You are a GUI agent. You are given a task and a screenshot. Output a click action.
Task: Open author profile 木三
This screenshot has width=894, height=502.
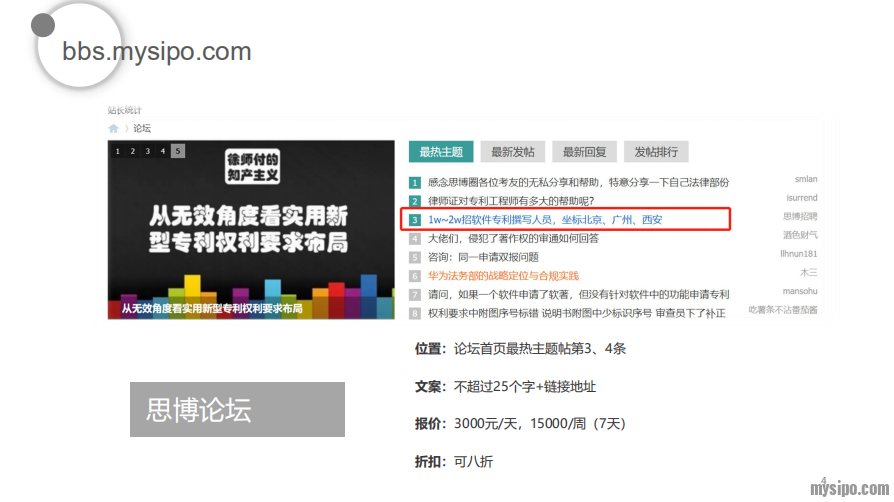[808, 273]
